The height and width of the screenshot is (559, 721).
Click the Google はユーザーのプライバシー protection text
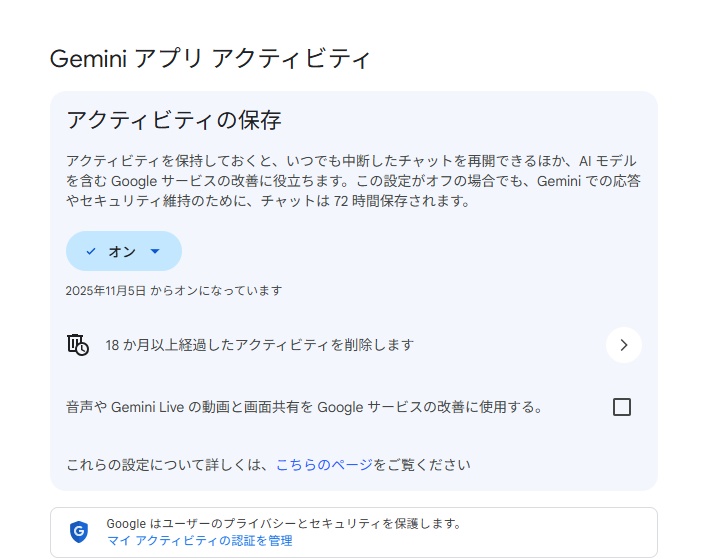point(284,523)
